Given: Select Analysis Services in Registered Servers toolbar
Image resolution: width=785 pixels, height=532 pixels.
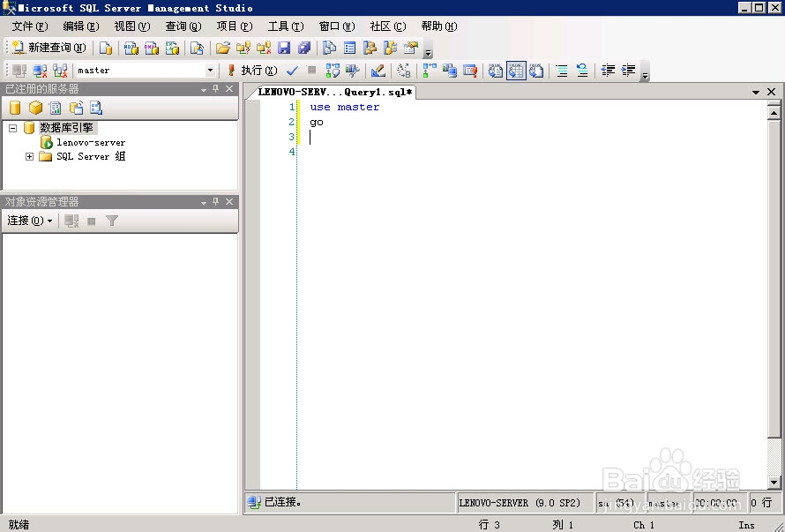Looking at the screenshot, I should click(35, 108).
